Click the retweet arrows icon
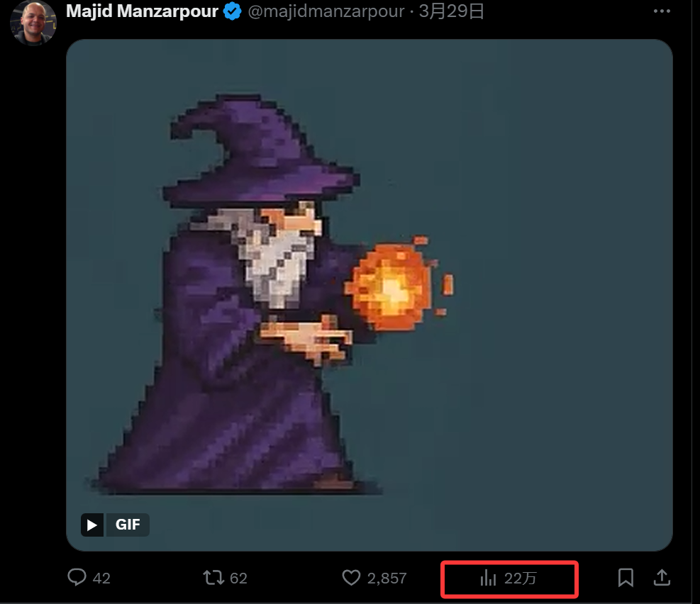Image resolution: width=700 pixels, height=604 pixels. (x=213, y=578)
